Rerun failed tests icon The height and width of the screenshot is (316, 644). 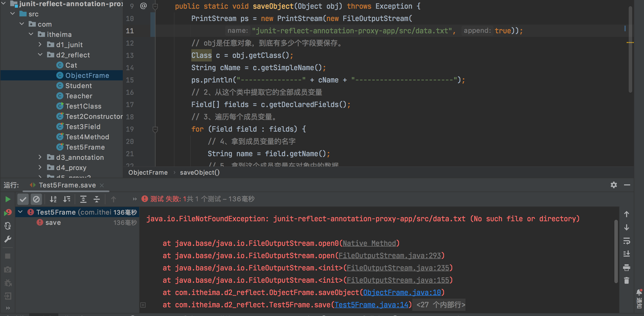click(8, 213)
